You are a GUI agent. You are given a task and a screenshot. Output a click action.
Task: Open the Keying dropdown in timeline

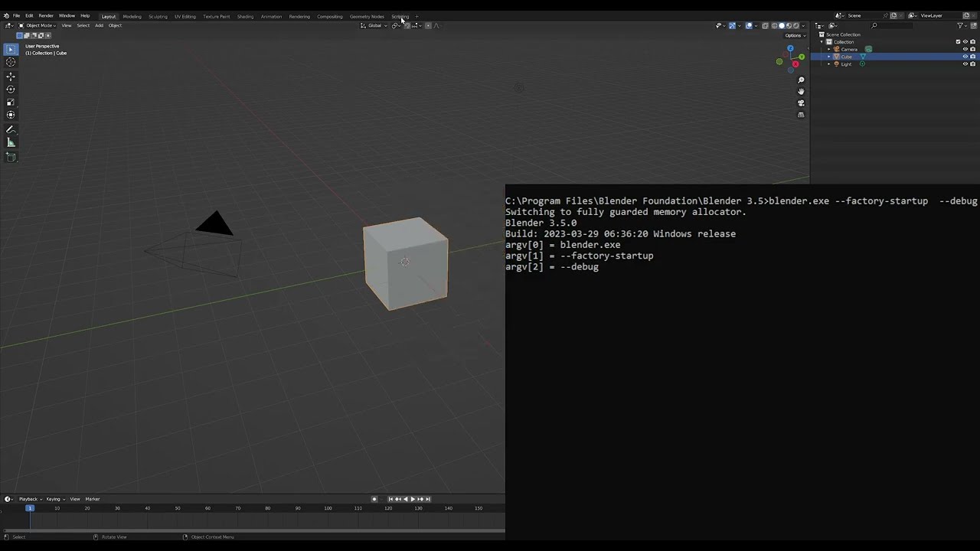55,499
